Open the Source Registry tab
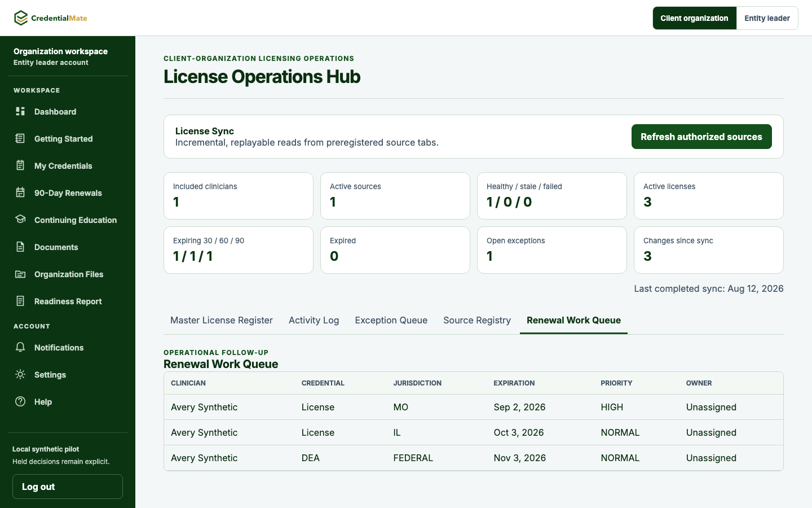This screenshot has width=812, height=508. [477, 320]
